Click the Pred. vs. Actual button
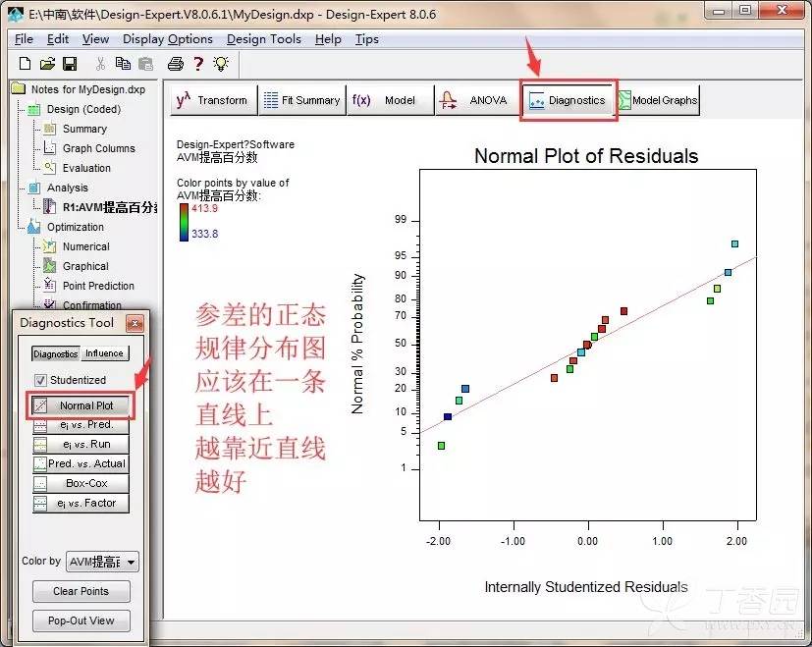Image resolution: width=812 pixels, height=647 pixels. (x=81, y=463)
